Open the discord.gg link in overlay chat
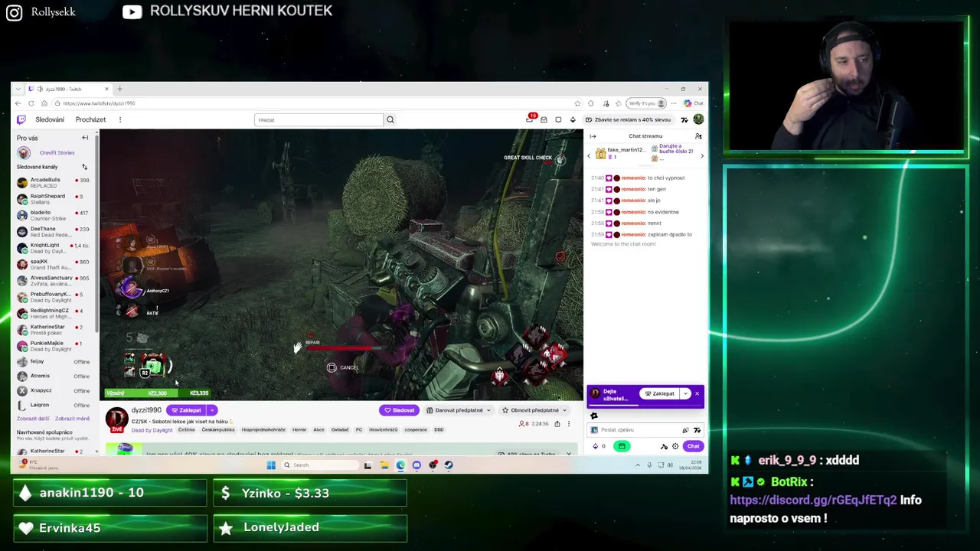 [813, 500]
